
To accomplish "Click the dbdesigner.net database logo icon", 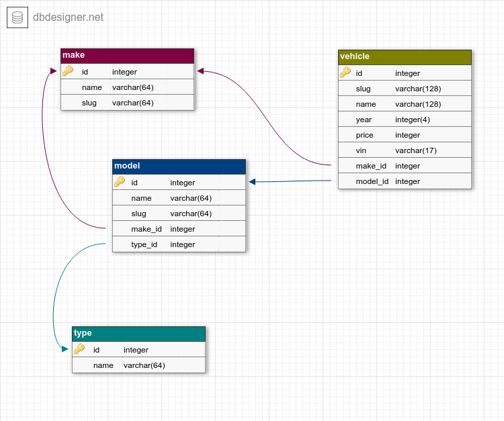I will pyautogui.click(x=17, y=17).
